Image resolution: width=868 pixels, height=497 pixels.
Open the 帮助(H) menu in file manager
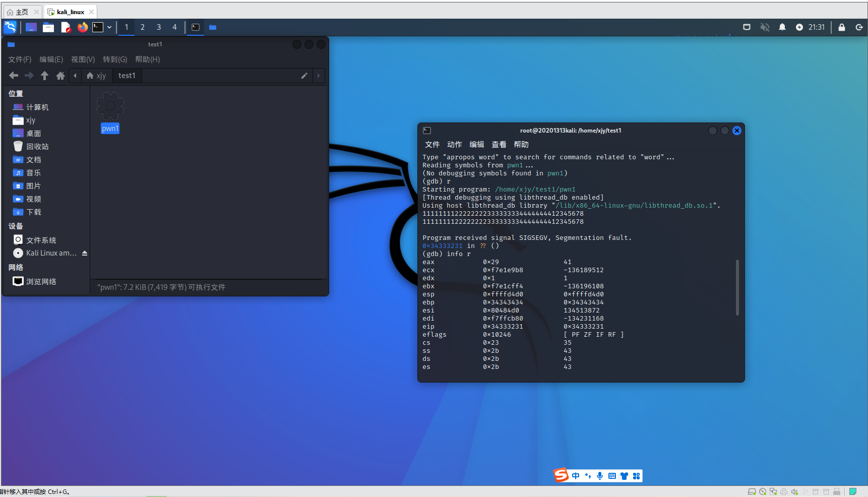(148, 59)
